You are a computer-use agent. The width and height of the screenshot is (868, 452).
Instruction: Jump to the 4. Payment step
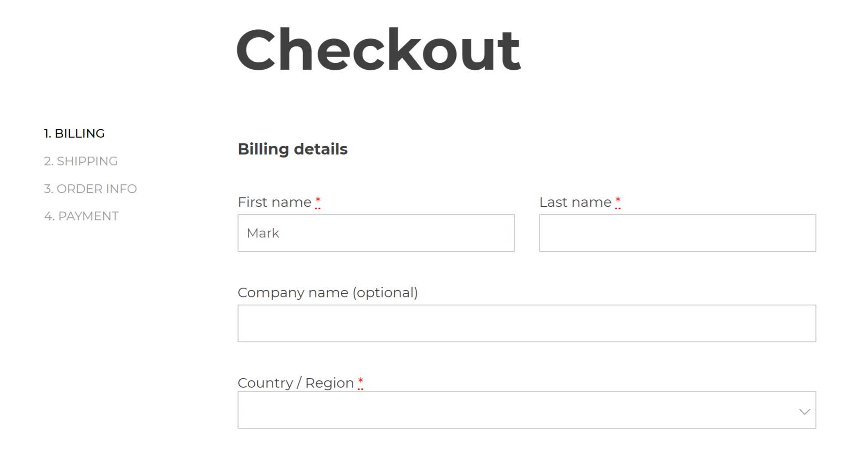click(x=81, y=216)
